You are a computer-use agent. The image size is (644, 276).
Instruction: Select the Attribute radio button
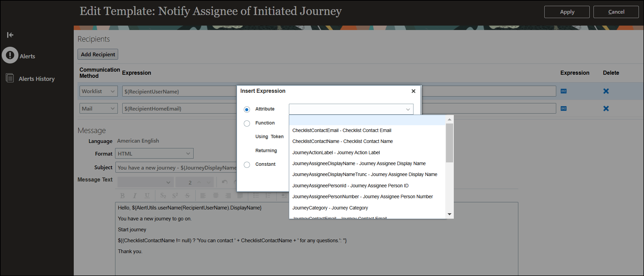coord(247,110)
